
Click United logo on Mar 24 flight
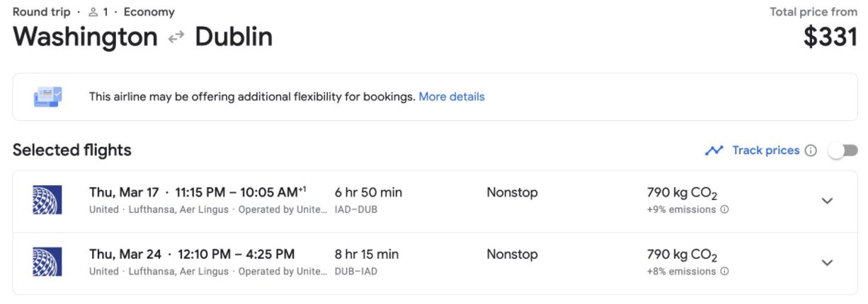coord(47,262)
